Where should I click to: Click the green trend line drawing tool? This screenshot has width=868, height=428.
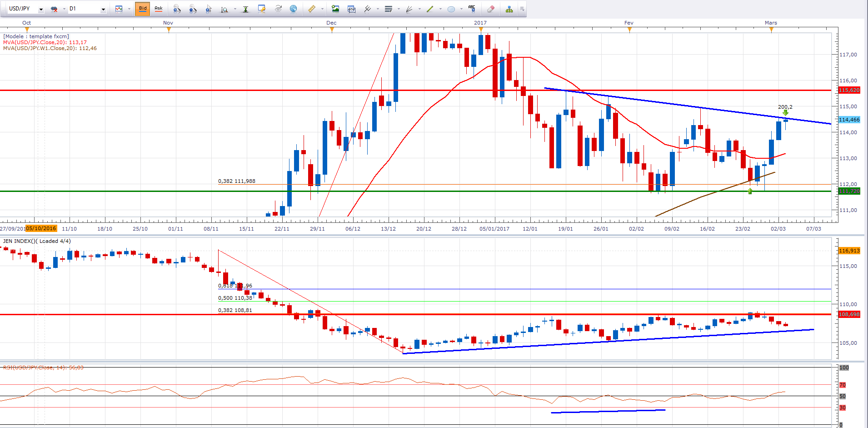pyautogui.click(x=429, y=9)
